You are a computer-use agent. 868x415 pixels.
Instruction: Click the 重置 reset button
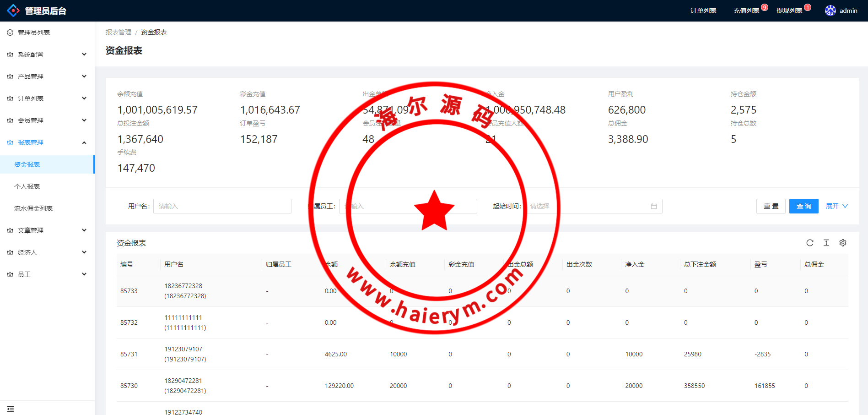coord(771,206)
